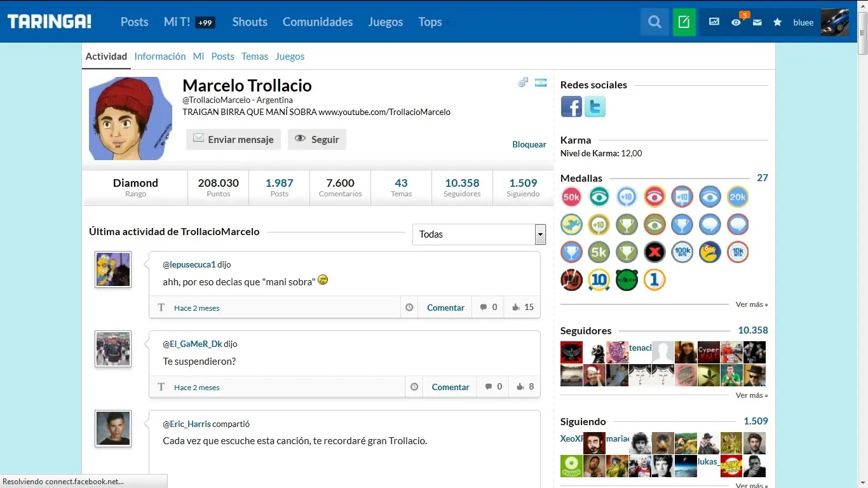Viewport: 868px width, 488px height.
Task: Open the Twitter social network icon
Action: point(595,107)
